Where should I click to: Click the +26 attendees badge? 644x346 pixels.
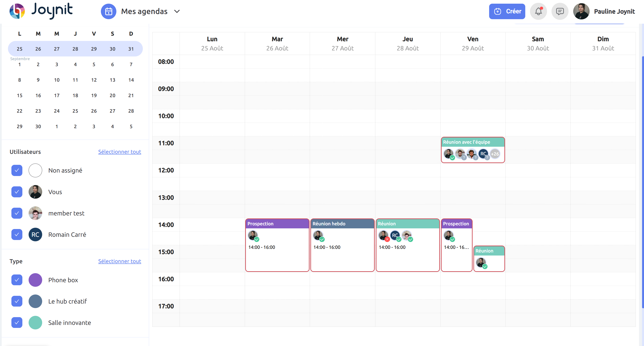[x=495, y=154]
